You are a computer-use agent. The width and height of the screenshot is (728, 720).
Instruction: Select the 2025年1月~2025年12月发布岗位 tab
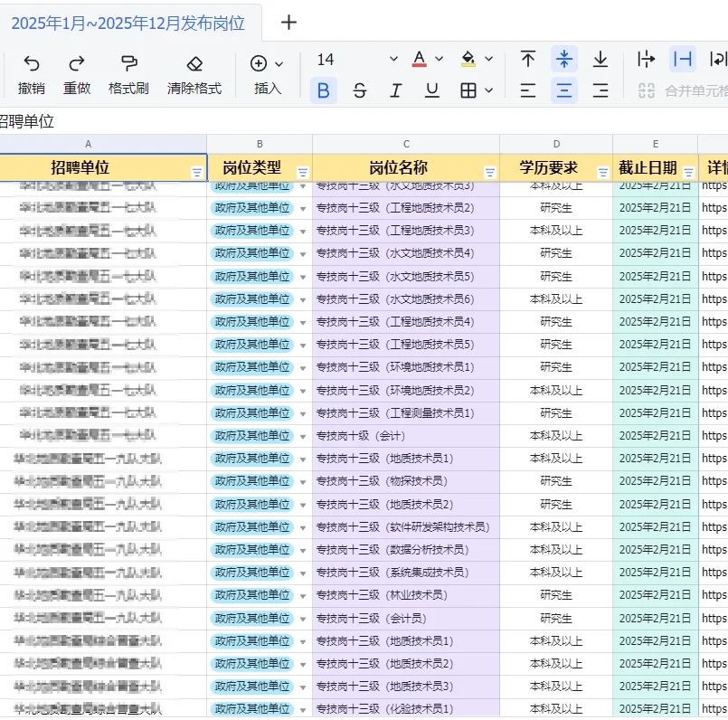click(x=128, y=24)
